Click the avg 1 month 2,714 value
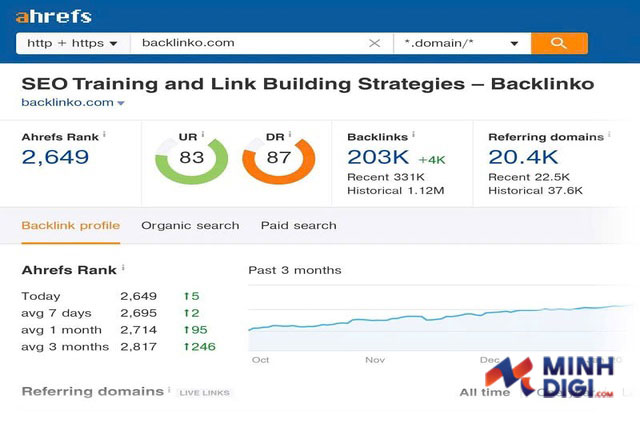 pyautogui.click(x=138, y=330)
